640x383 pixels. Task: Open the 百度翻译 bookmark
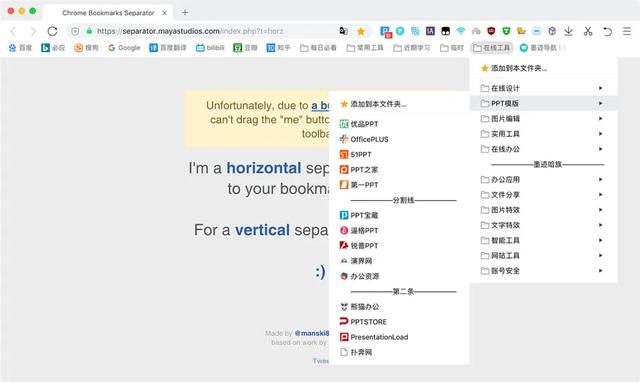click(x=168, y=48)
